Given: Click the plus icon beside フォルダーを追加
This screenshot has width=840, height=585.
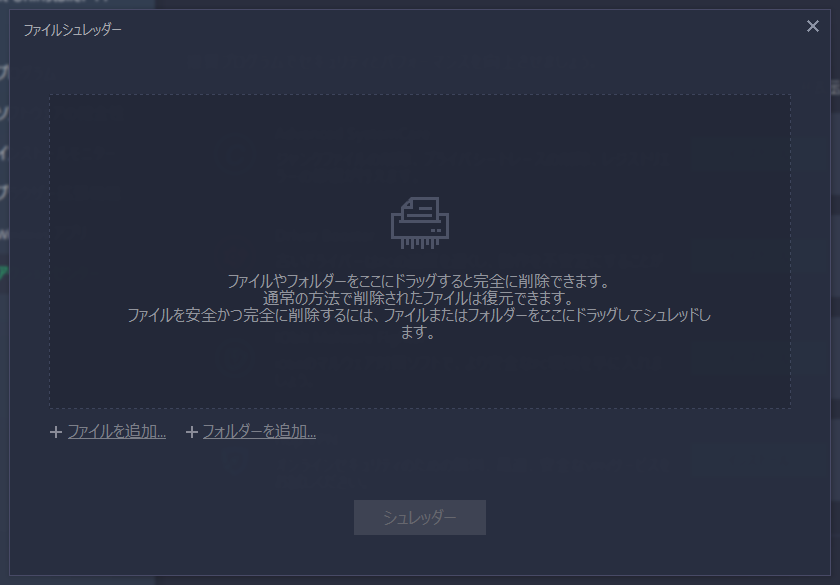Looking at the screenshot, I should click(x=192, y=432).
